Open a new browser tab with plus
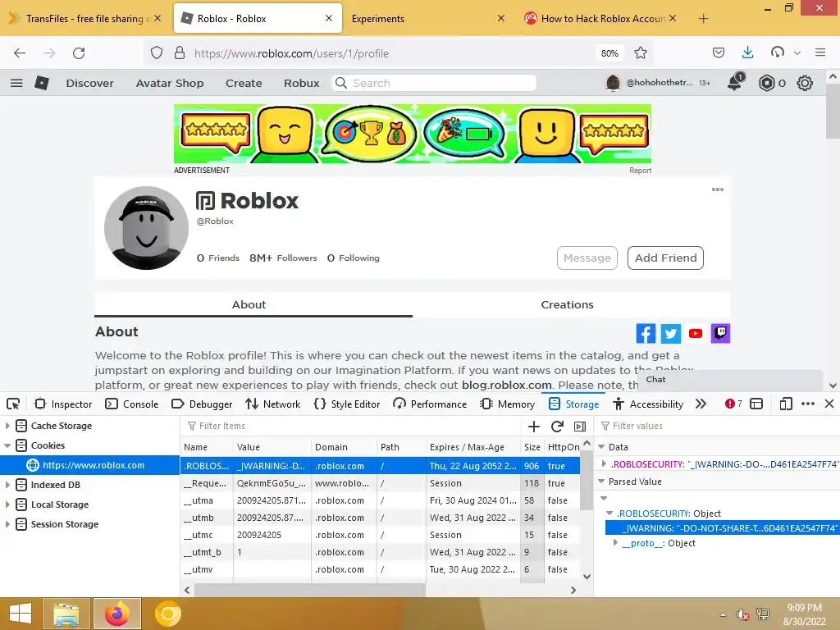 (x=703, y=19)
